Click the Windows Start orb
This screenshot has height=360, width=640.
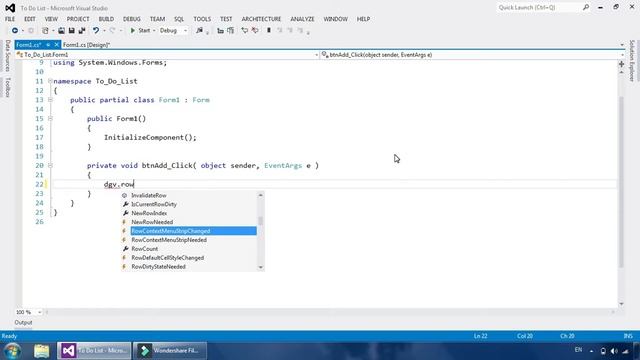pos(13,351)
